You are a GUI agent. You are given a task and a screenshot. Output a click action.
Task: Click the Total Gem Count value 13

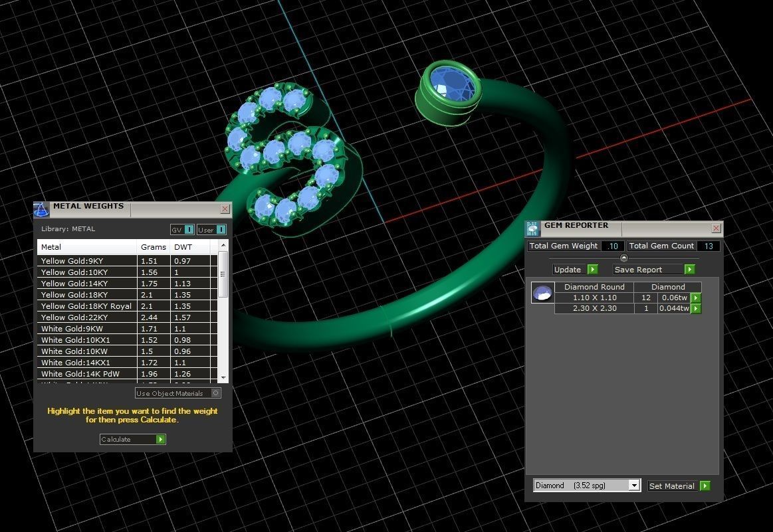pos(709,246)
